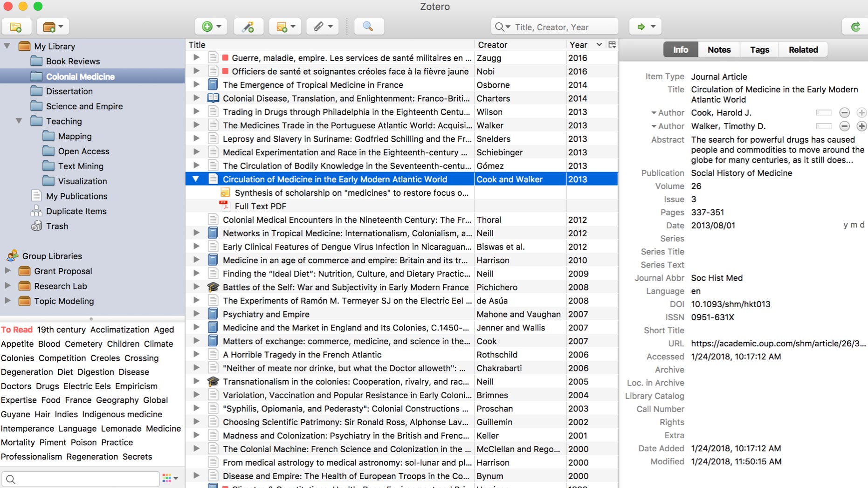Open the tag selector colored menu icon
Screen dimensions: 868x488
(170, 478)
